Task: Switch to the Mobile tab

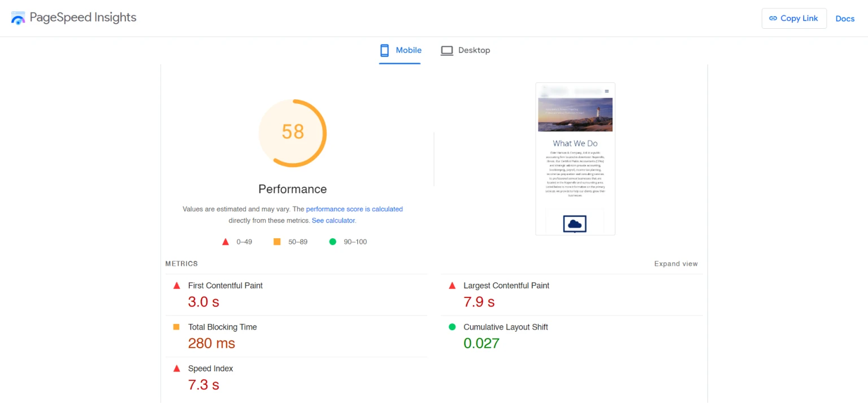Action: click(400, 50)
